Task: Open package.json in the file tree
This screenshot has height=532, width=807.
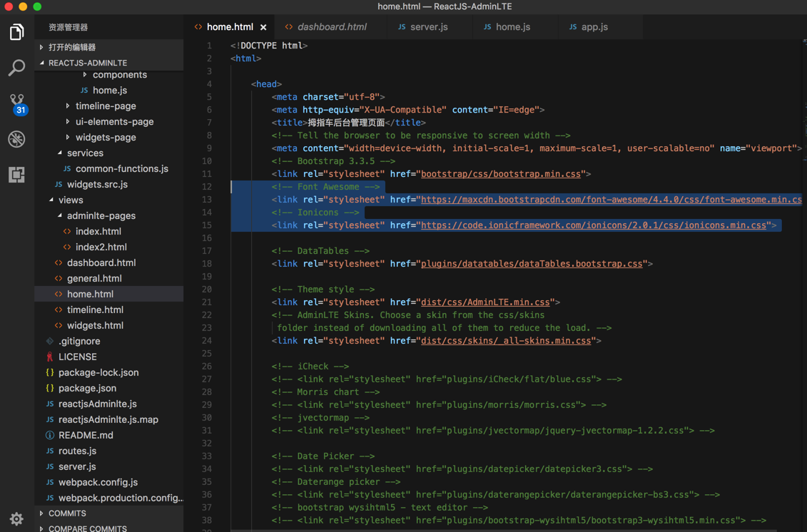Action: [x=87, y=388]
